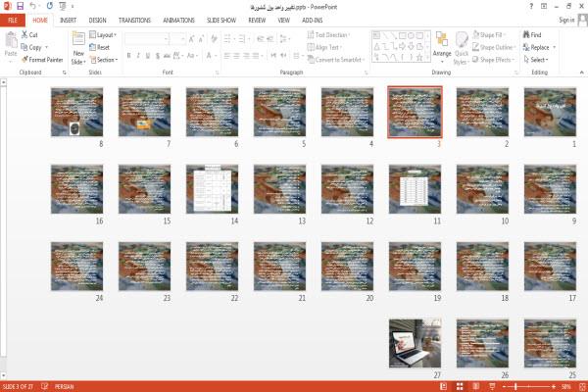
Task: Click the PERSIAN language indicator
Action: (64, 386)
